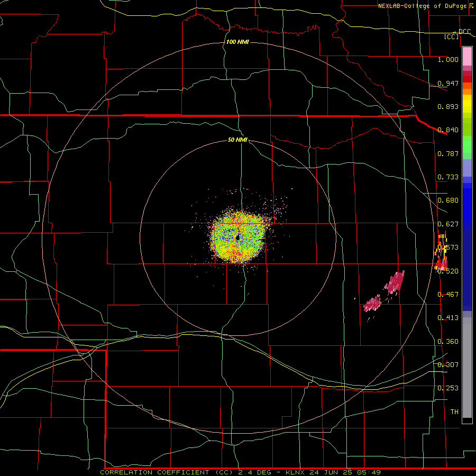
Task: Click the 2.4 DEG elevation text
Action: (x=256, y=472)
